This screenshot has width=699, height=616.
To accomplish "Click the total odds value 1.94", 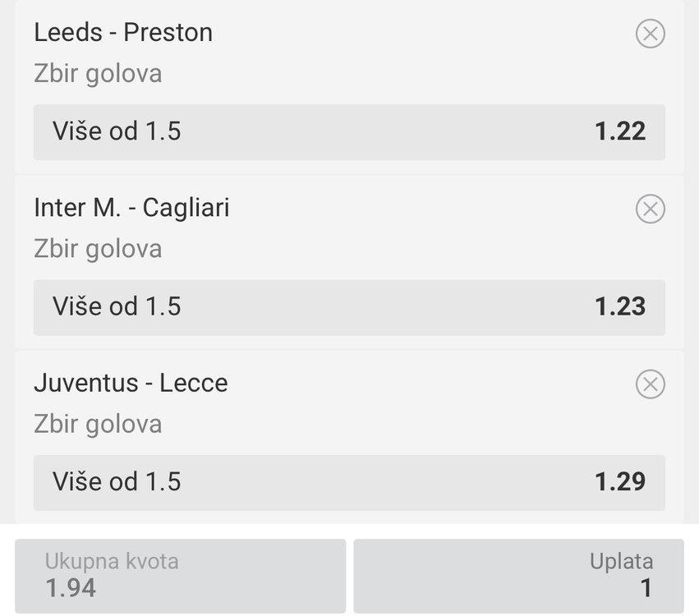I will (x=71, y=588).
